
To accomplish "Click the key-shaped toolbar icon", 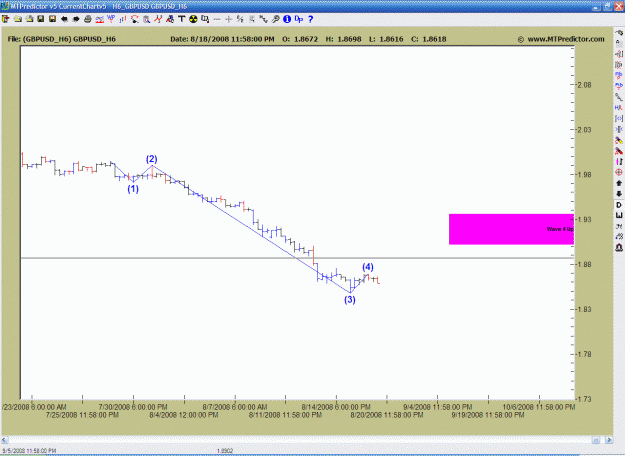I will 275,19.
